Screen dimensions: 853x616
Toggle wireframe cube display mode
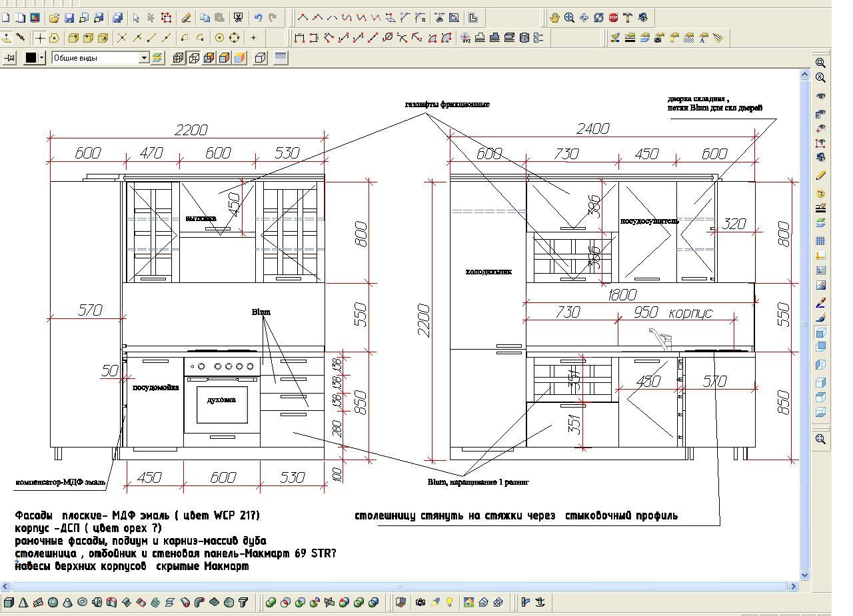178,58
